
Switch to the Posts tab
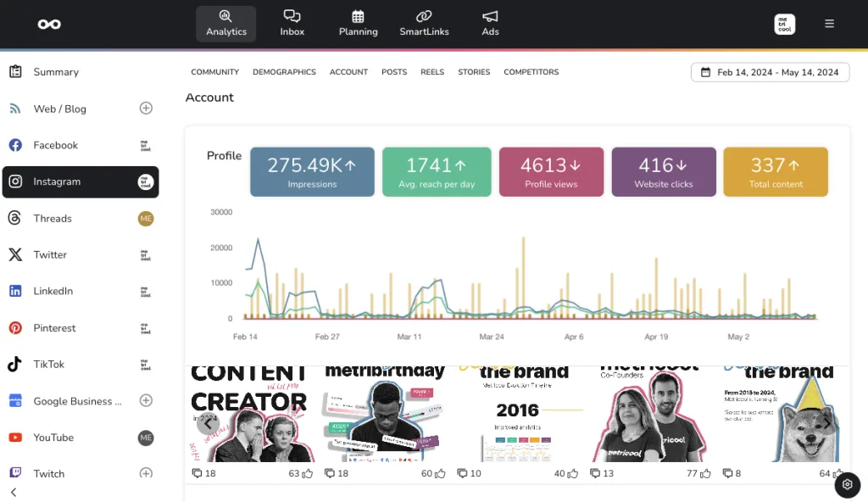[394, 72]
